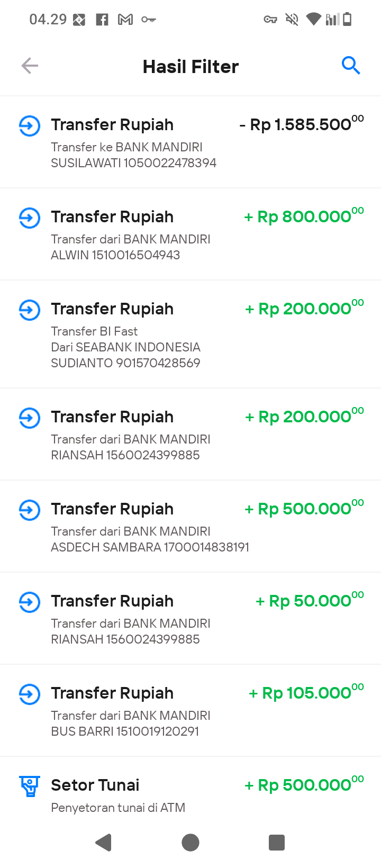
Task: Open the RIANSAH Rp 50.000 transaction
Action: (190, 618)
